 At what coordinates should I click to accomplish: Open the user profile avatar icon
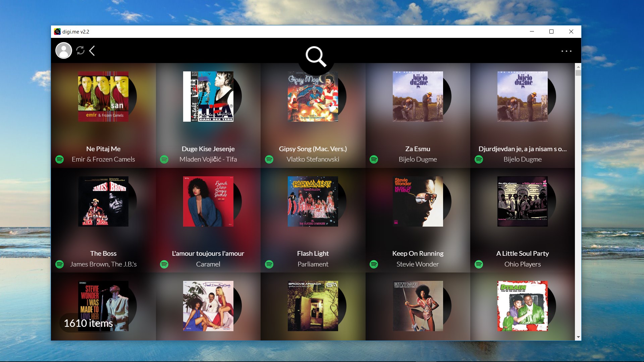[64, 51]
